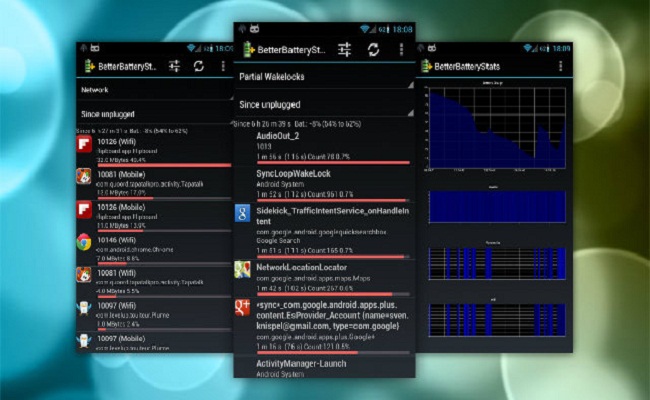Select ActivityManager-Launch wakelock entry
The height and width of the screenshot is (400, 650).
[325, 368]
